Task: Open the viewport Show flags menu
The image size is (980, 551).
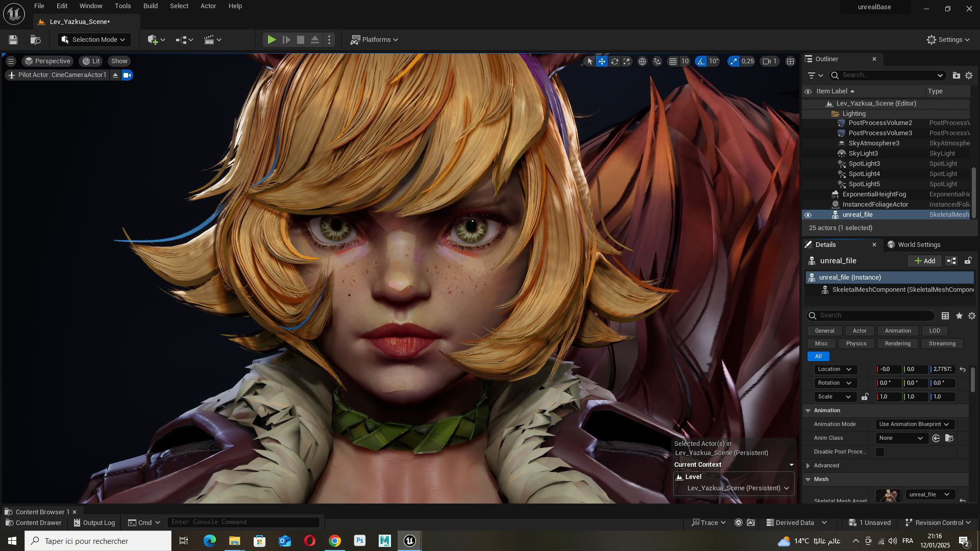Action: (119, 61)
